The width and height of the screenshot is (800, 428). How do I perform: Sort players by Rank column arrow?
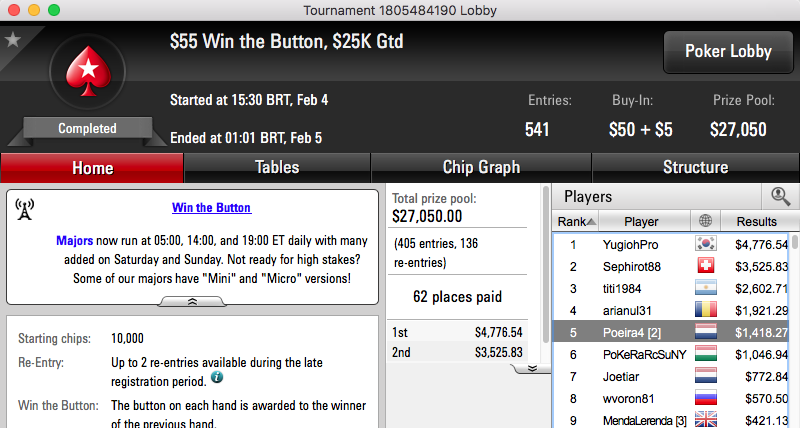[591, 221]
